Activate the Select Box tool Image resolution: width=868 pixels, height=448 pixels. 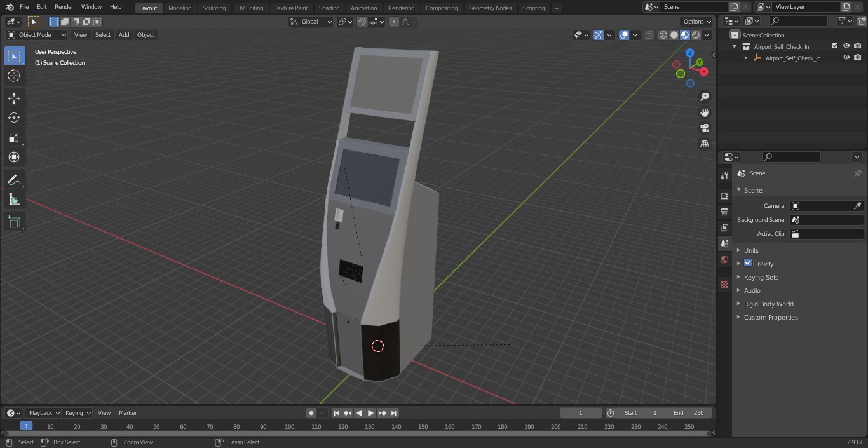(x=14, y=56)
